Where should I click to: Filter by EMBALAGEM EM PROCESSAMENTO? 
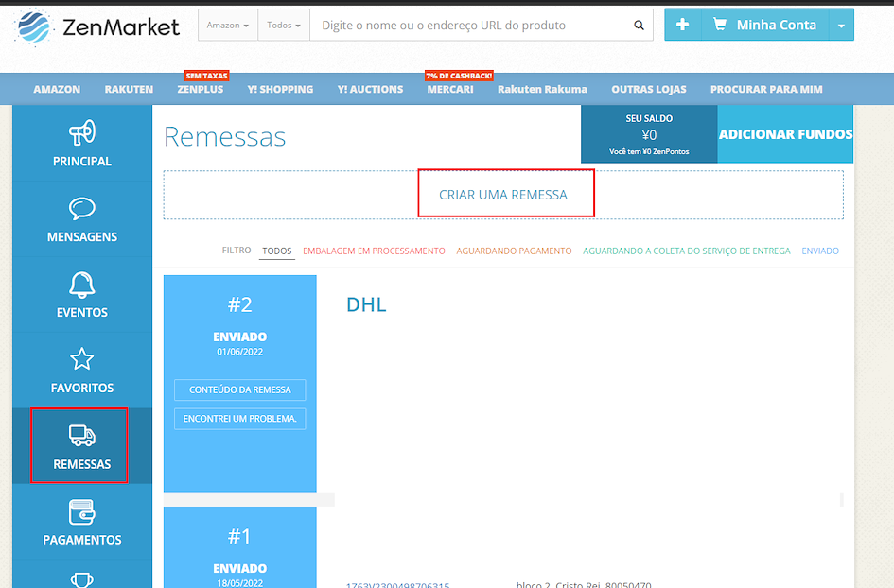[x=374, y=251]
